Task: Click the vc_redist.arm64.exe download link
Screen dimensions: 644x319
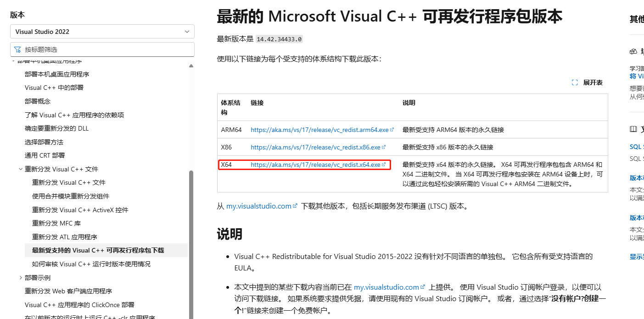Action: [319, 130]
